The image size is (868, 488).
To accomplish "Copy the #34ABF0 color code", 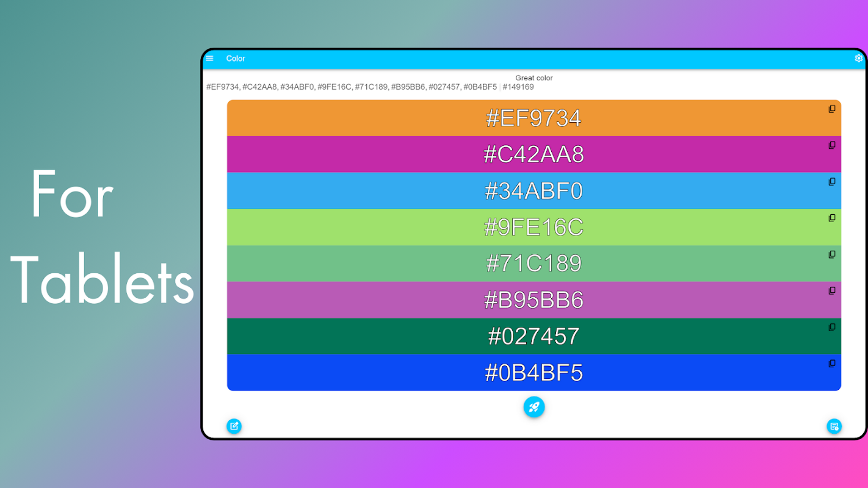I will coord(831,182).
